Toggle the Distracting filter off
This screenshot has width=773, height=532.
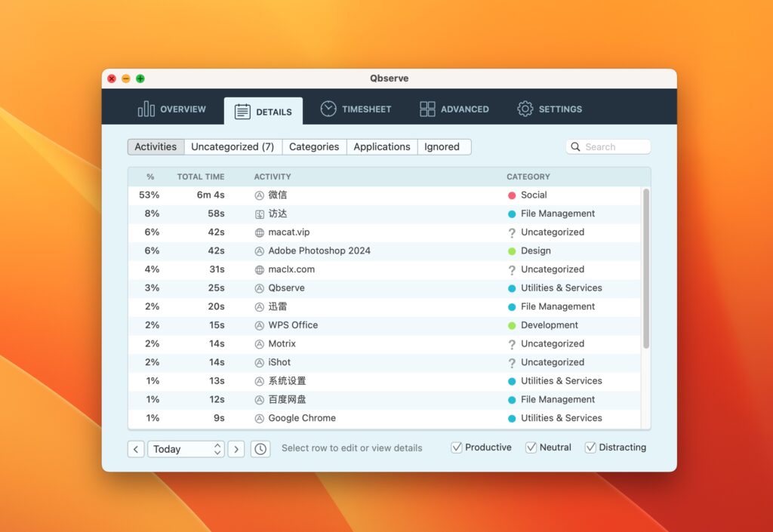(590, 447)
